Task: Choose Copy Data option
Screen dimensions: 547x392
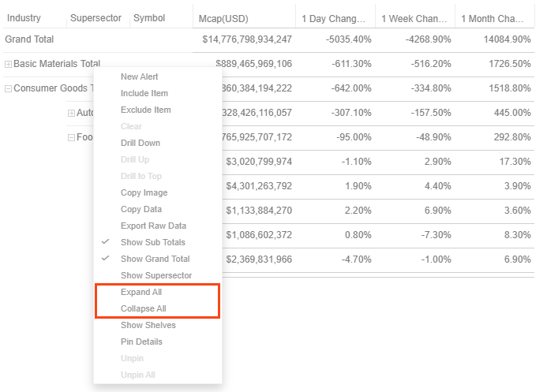Action: click(x=140, y=209)
